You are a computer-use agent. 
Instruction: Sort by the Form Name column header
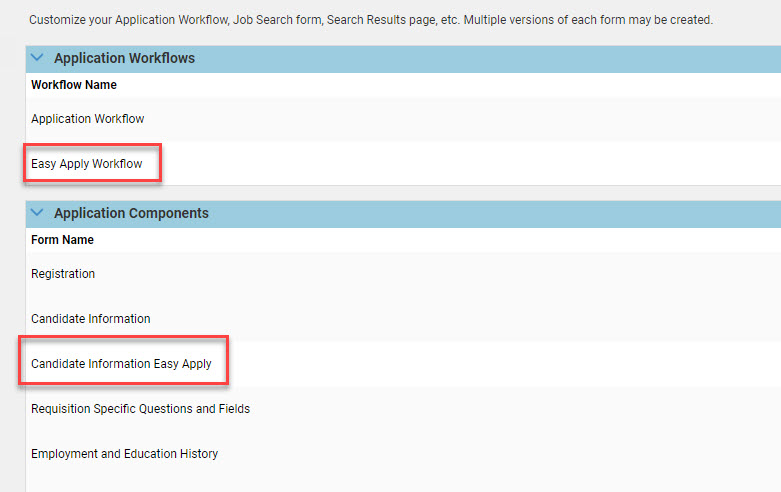(x=62, y=240)
